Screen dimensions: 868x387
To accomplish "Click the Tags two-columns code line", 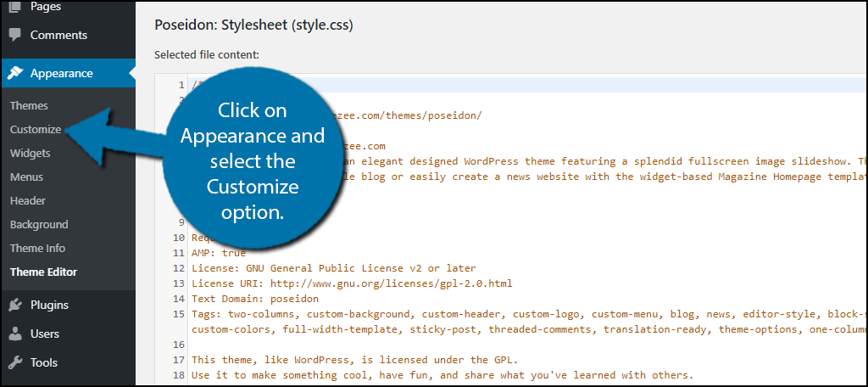I will point(529,314).
